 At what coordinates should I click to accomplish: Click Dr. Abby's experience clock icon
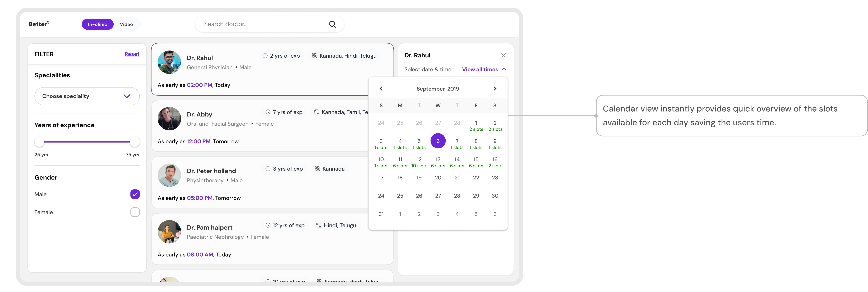tap(268, 112)
